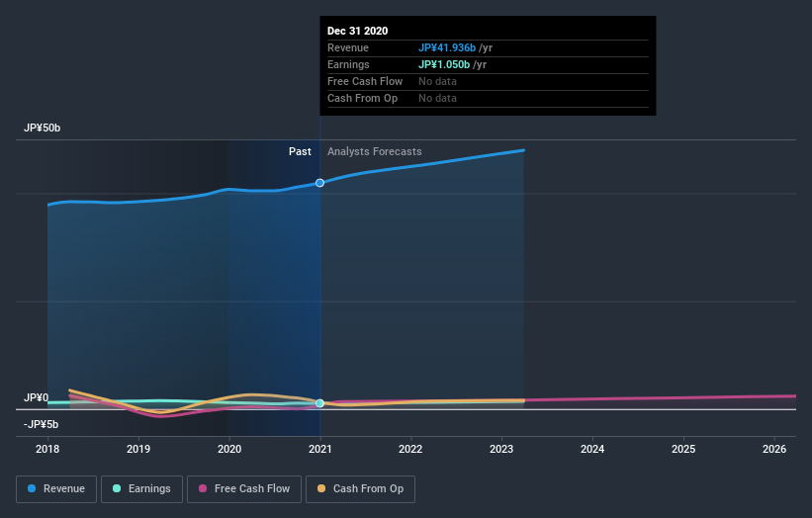
Task: Click the Earnings tooltip row label
Action: point(348,64)
